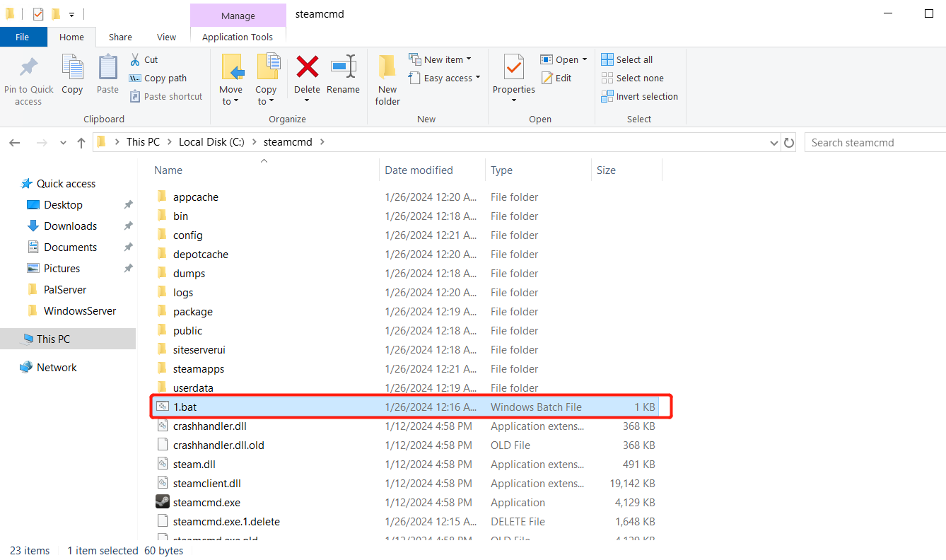Switch to the View ribbon tab
This screenshot has height=560, width=946.
[x=167, y=37]
